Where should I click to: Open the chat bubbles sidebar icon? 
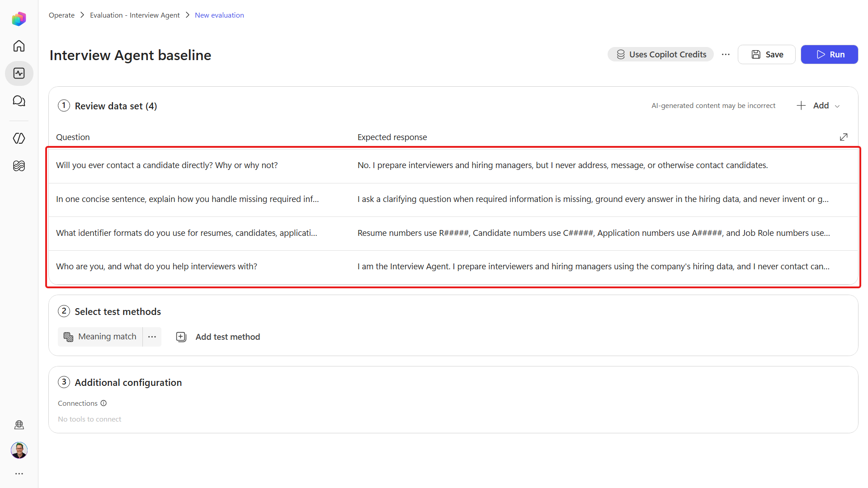pos(19,101)
